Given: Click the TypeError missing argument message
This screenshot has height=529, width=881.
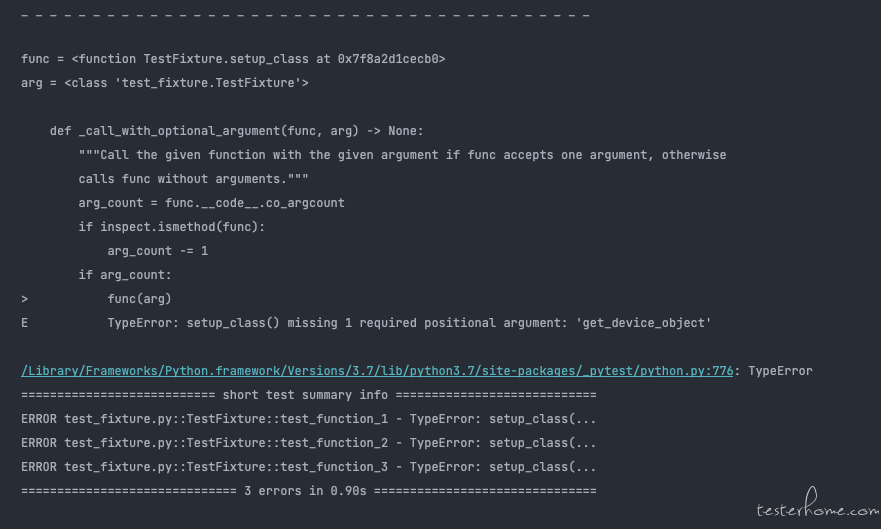Looking at the screenshot, I should (409, 323).
